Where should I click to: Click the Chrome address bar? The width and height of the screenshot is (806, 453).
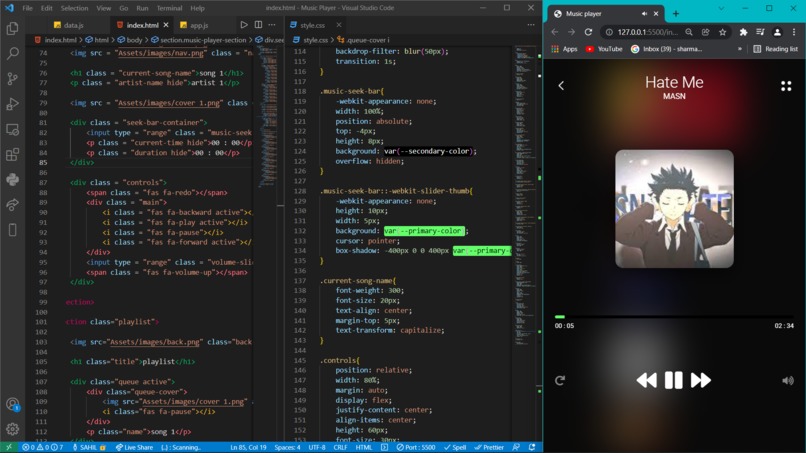tap(648, 32)
